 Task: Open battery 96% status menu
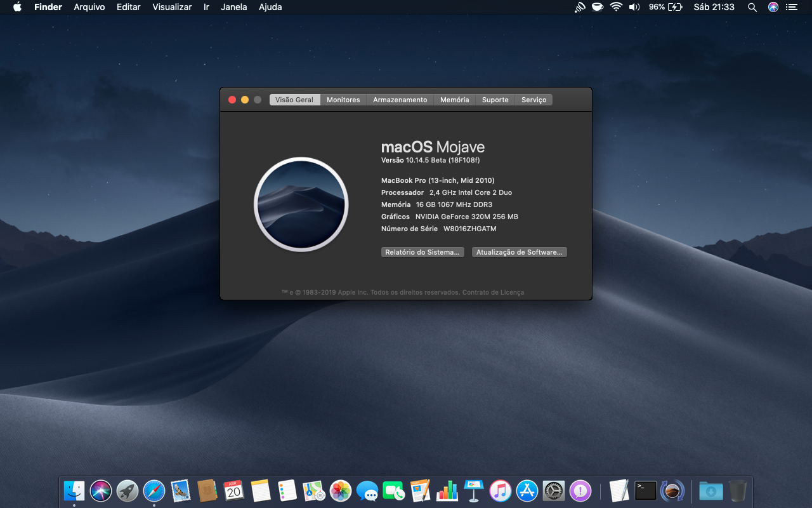click(x=665, y=7)
